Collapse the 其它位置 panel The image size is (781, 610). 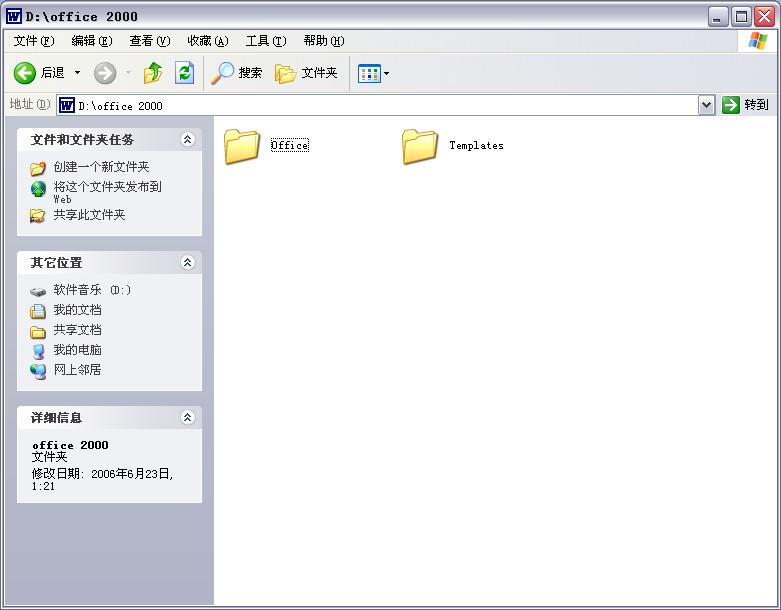pyautogui.click(x=187, y=262)
